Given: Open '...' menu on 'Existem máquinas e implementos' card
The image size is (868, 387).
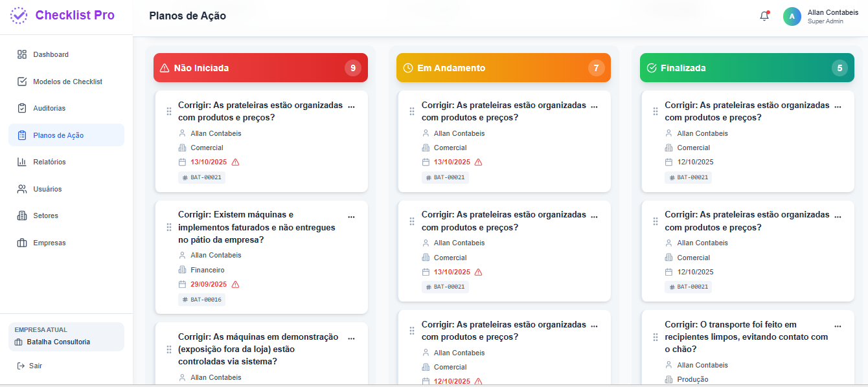Looking at the screenshot, I should tap(351, 217).
